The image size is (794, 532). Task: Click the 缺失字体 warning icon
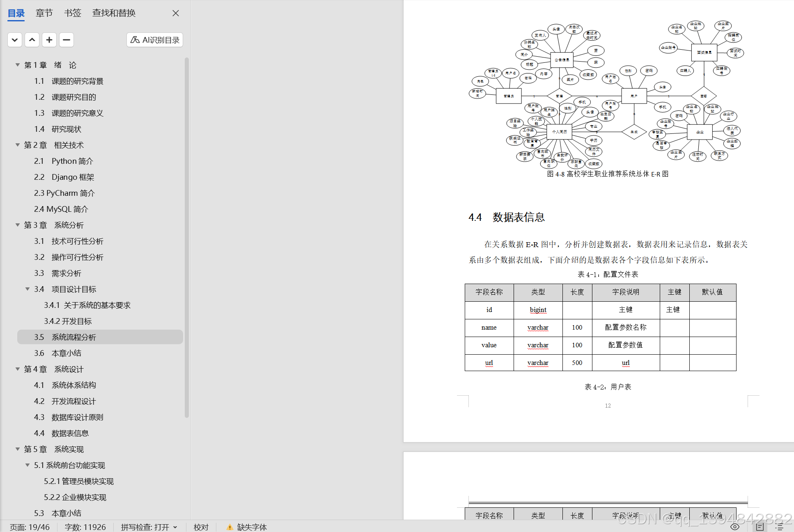(229, 527)
